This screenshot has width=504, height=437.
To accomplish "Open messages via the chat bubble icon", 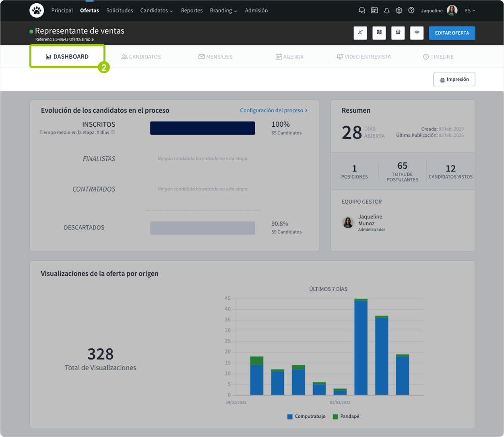I will (362, 10).
